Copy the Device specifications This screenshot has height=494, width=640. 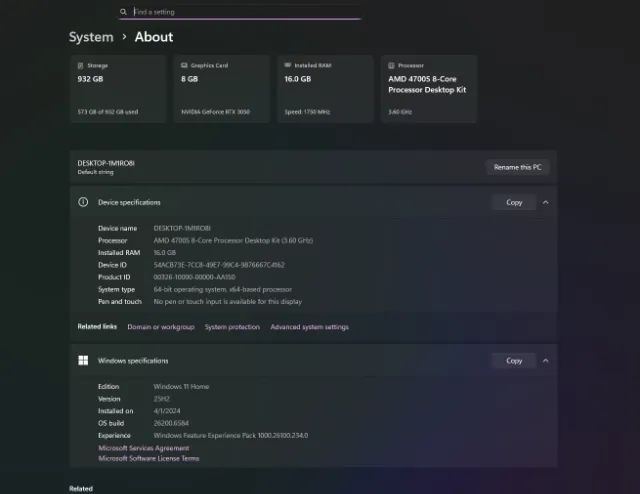[x=514, y=202]
